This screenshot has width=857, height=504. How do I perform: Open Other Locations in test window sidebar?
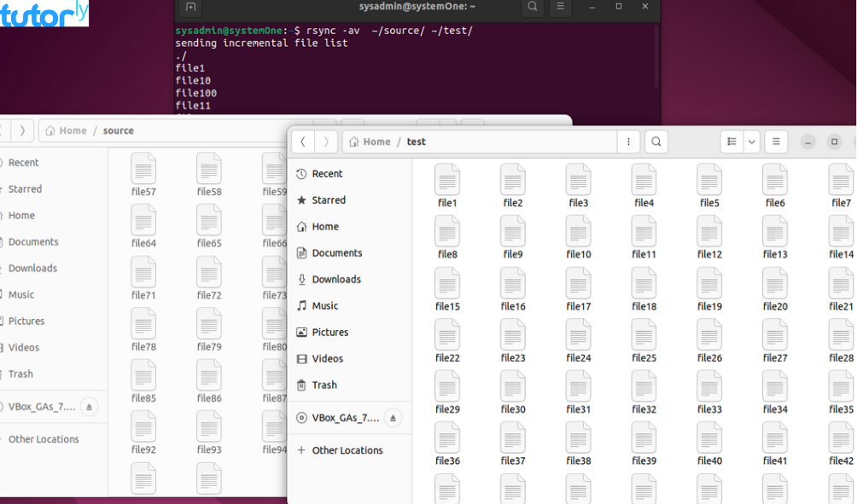[x=350, y=450]
